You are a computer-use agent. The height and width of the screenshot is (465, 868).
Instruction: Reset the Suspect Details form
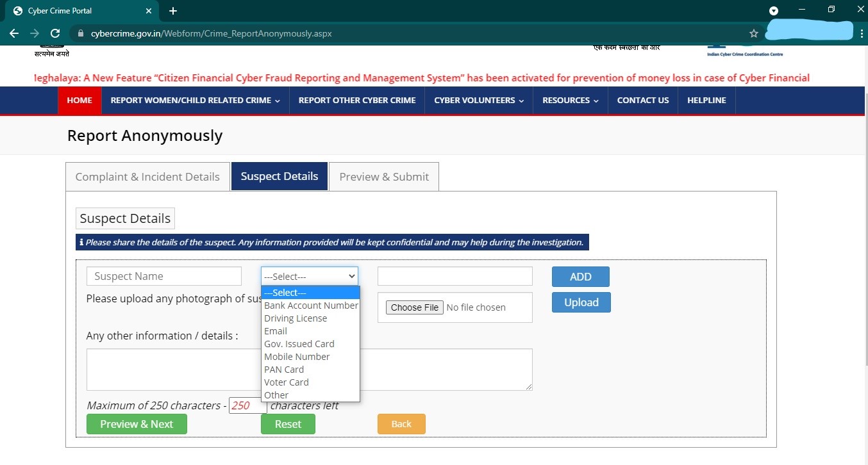pos(288,423)
